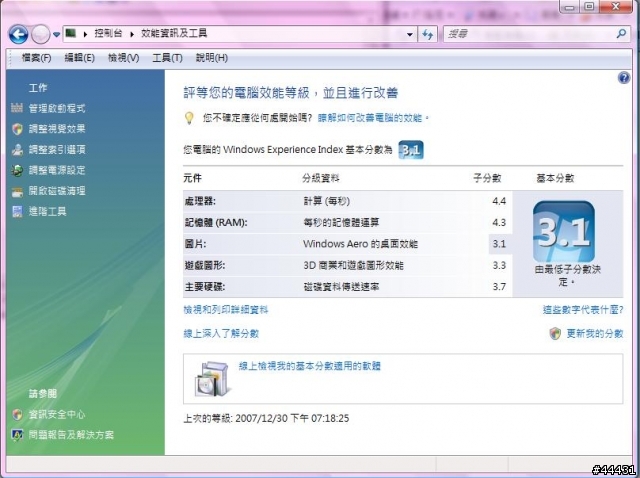Open 檢視和列印詳細資料 link
Screen dimensions: 640x478
click(x=226, y=310)
